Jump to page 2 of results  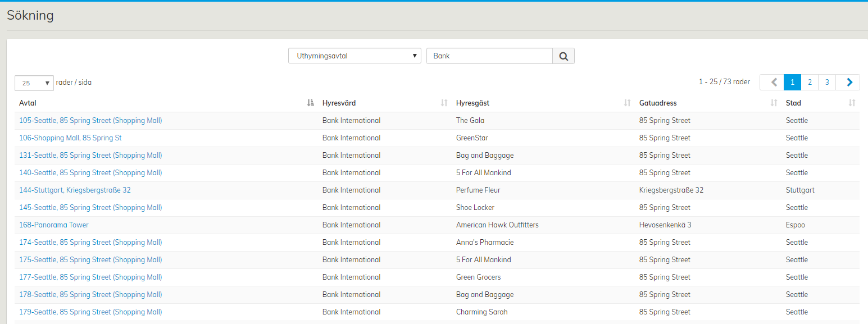[810, 82]
